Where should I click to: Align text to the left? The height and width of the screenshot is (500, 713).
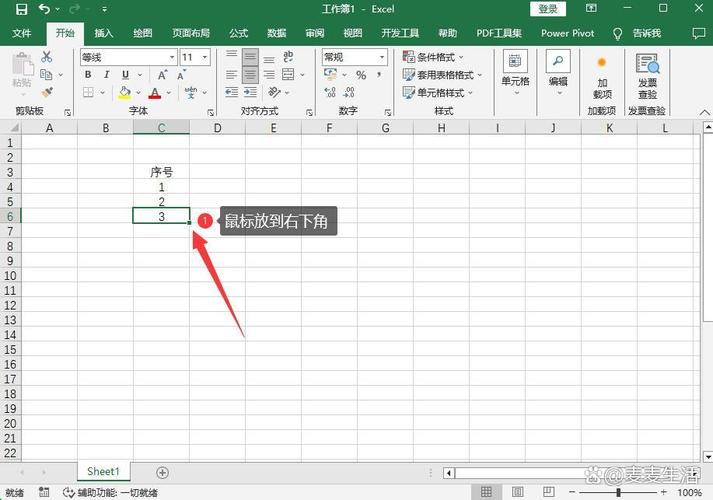tap(231, 75)
